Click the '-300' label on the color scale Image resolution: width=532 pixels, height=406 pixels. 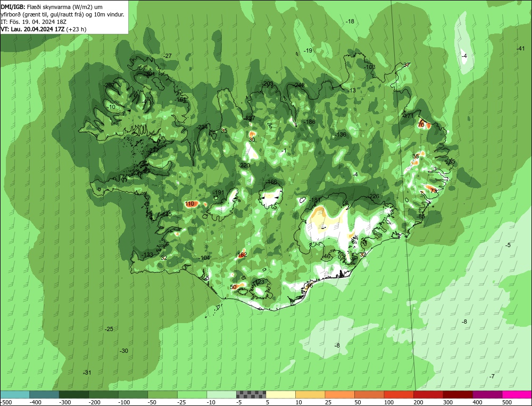point(65,402)
